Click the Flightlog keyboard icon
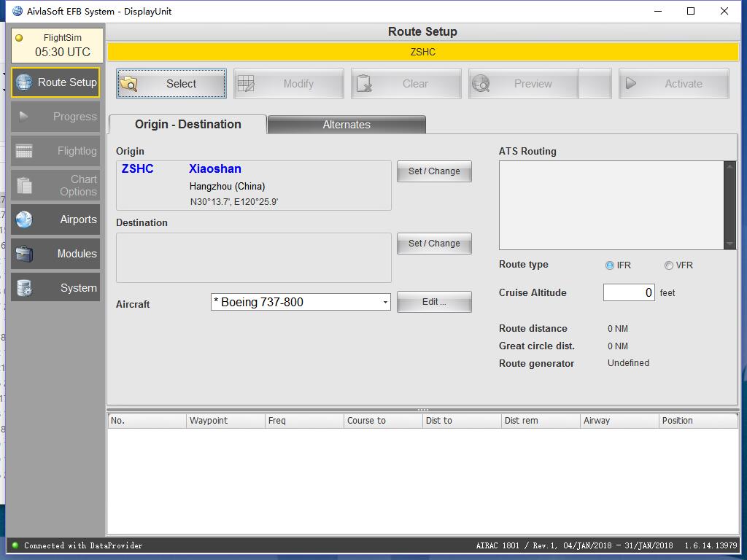The image size is (747, 560). [x=24, y=151]
